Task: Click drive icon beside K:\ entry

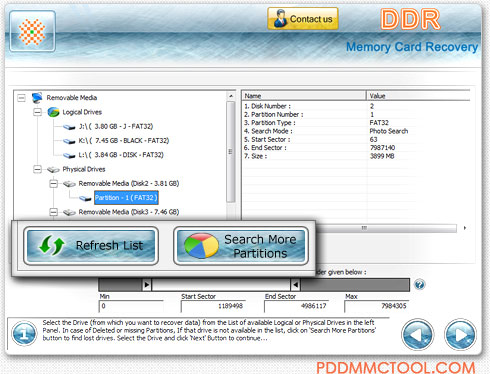Action: (69, 141)
